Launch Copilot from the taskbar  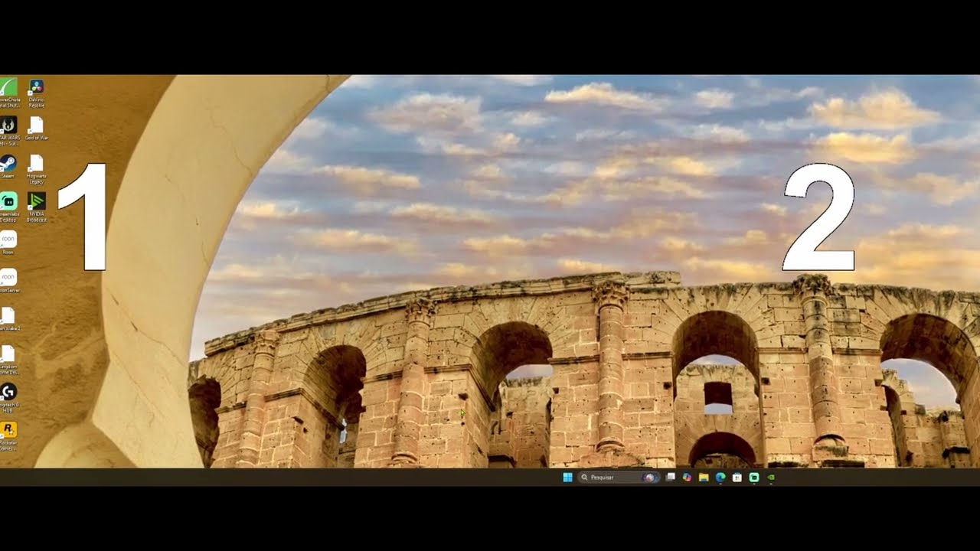[x=687, y=478]
